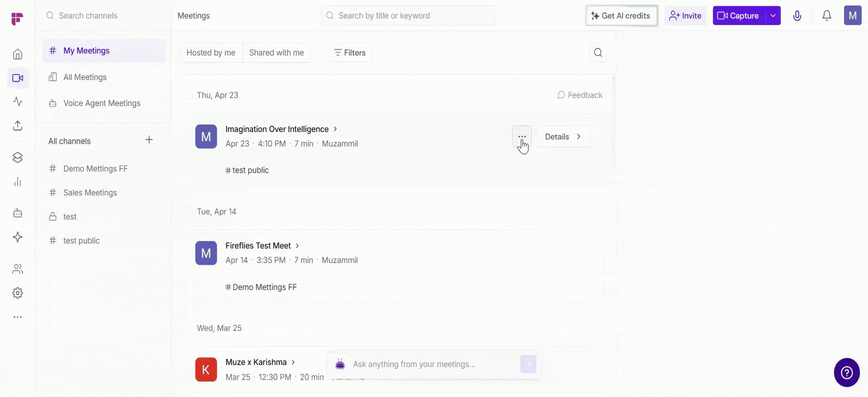The width and height of the screenshot is (868, 397).
Task: Click the magnifier icon beside Filters row
Action: pos(598,53)
